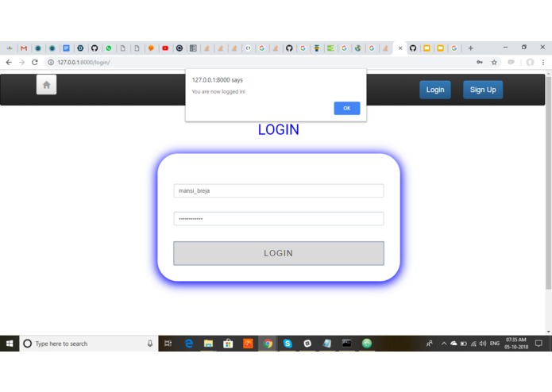Image resolution: width=552 pixels, height=392 pixels.
Task: Click the 'Type here to search' taskbar box
Action: pyautogui.click(x=89, y=344)
